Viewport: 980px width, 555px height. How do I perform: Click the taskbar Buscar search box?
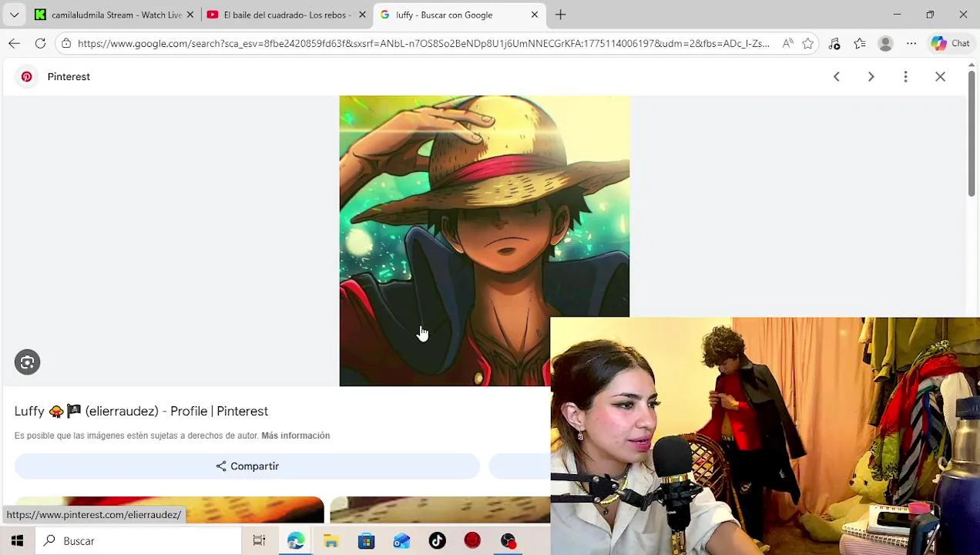click(139, 541)
